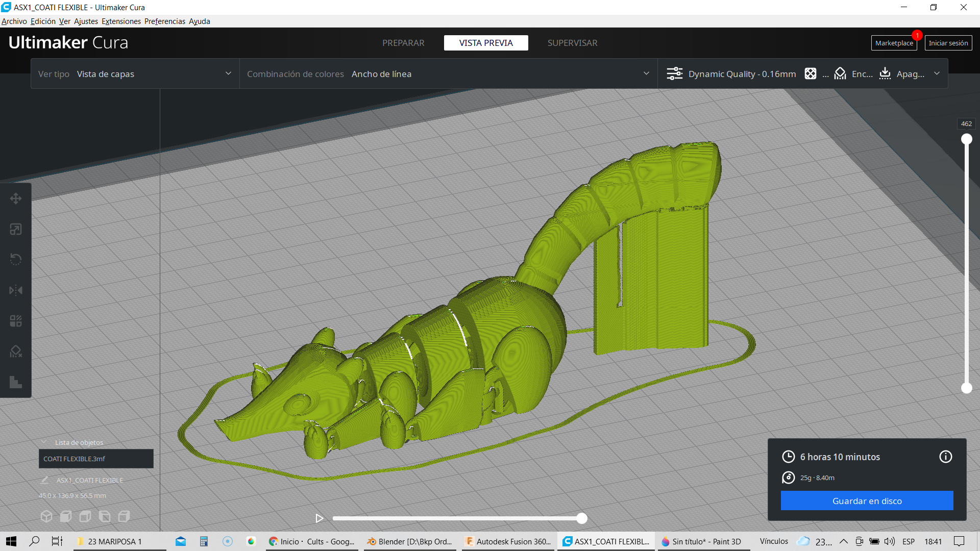Switch to 3D view cube icon
980x551 pixels.
click(46, 516)
